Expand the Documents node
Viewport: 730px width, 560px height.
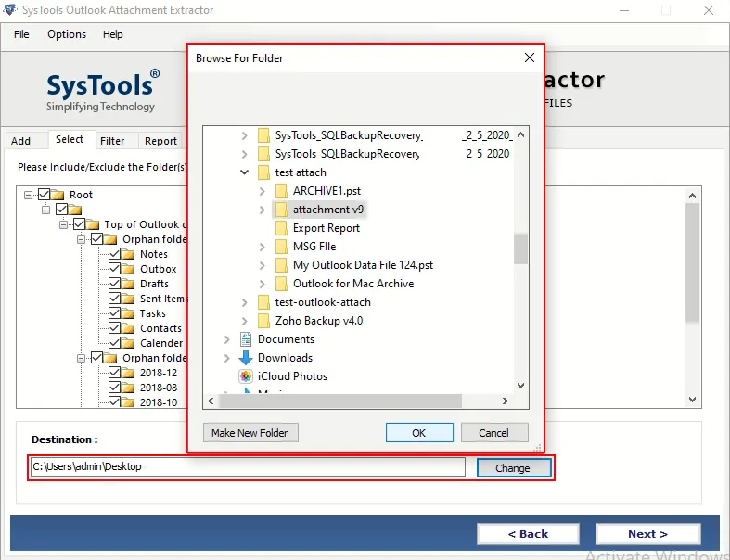point(226,339)
